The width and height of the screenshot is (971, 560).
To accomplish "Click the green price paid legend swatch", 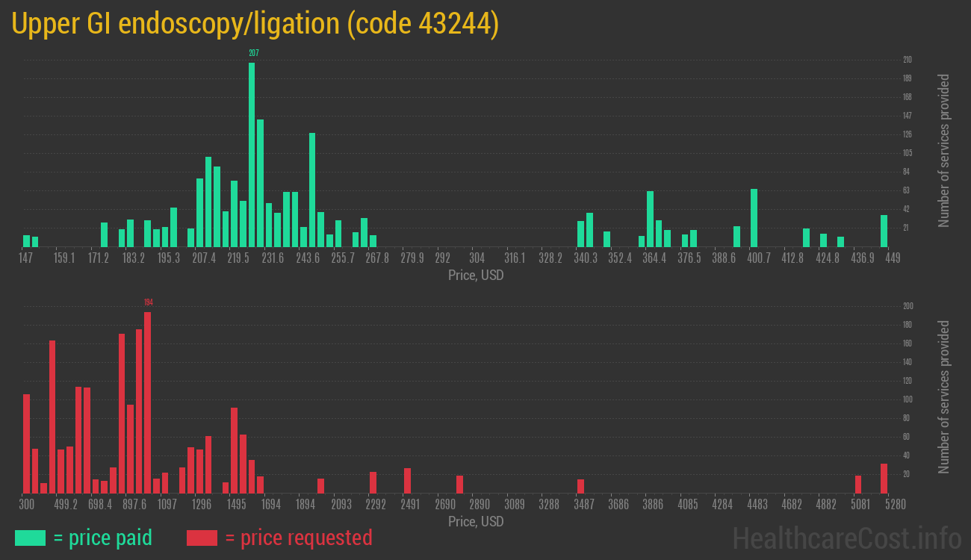I will [x=30, y=538].
